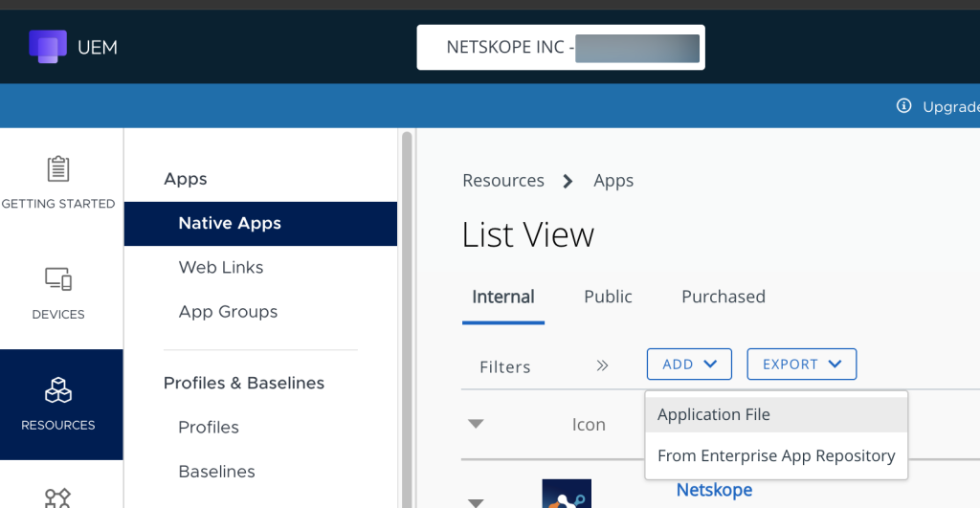980x508 pixels.
Task: Open the EXPORT dropdown button
Action: click(x=802, y=364)
